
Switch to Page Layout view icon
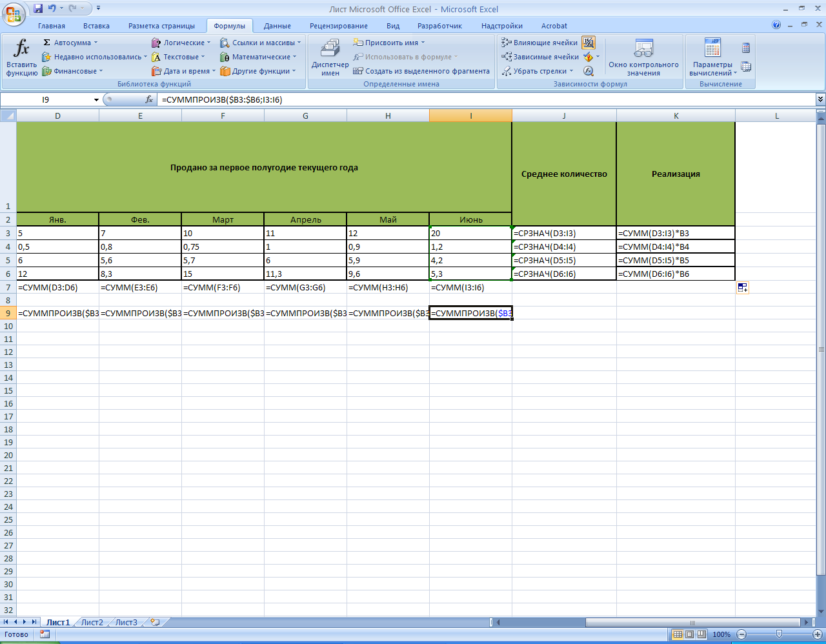click(689, 634)
